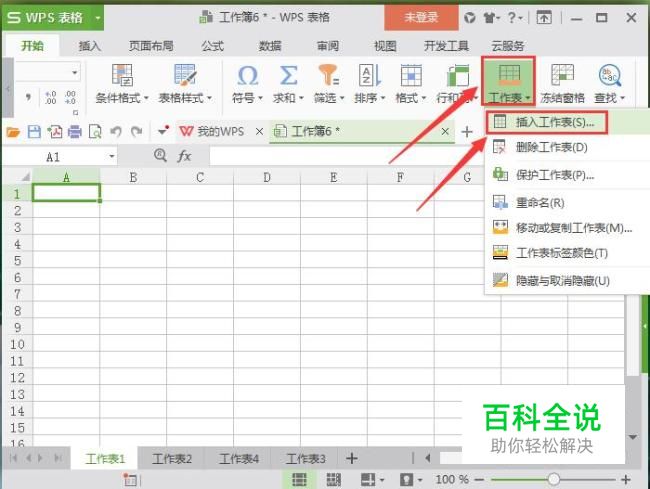Switch to normal view in status bar
The width and height of the screenshot is (650, 489).
[299, 479]
